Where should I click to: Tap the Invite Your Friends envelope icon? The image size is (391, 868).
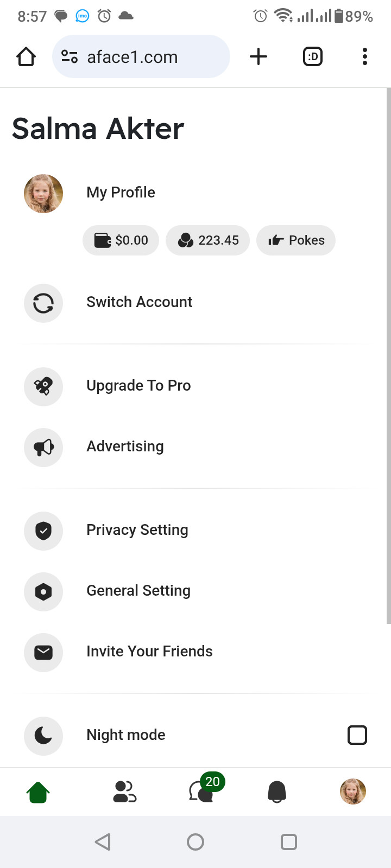point(43,652)
